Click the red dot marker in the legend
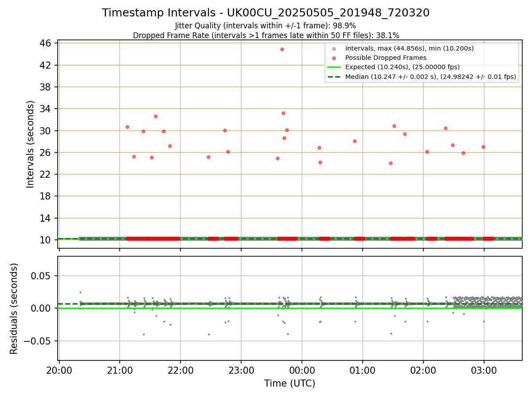Screen dimensions: 532x399 click(x=334, y=58)
